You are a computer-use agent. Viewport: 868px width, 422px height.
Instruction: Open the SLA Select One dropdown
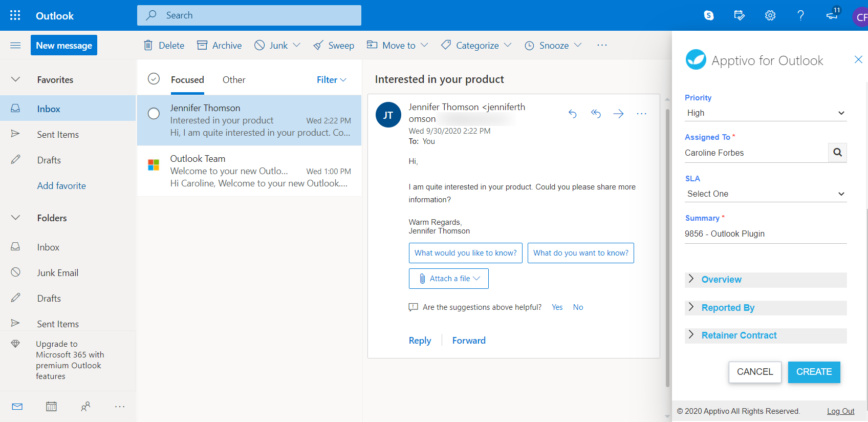(765, 194)
